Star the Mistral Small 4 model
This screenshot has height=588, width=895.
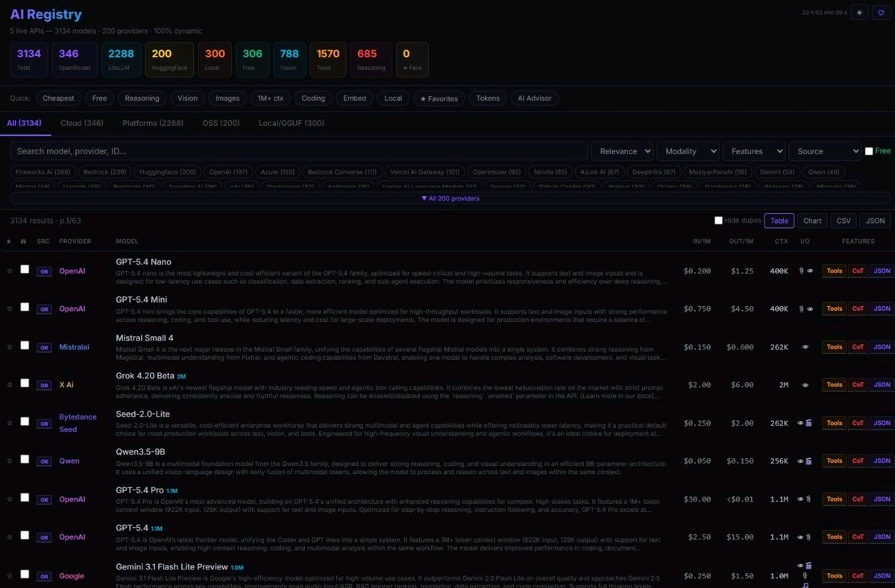pyautogui.click(x=10, y=347)
